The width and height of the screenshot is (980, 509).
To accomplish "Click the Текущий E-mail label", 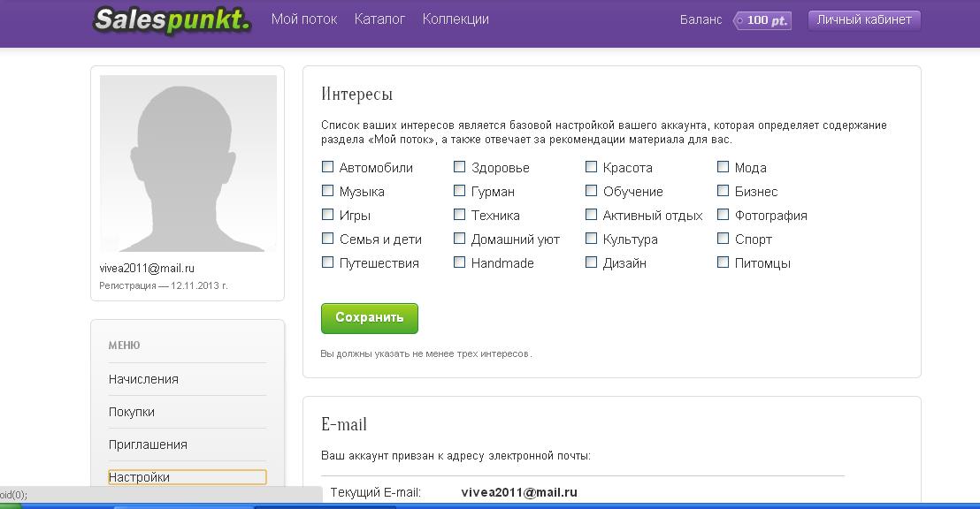I will [376, 492].
